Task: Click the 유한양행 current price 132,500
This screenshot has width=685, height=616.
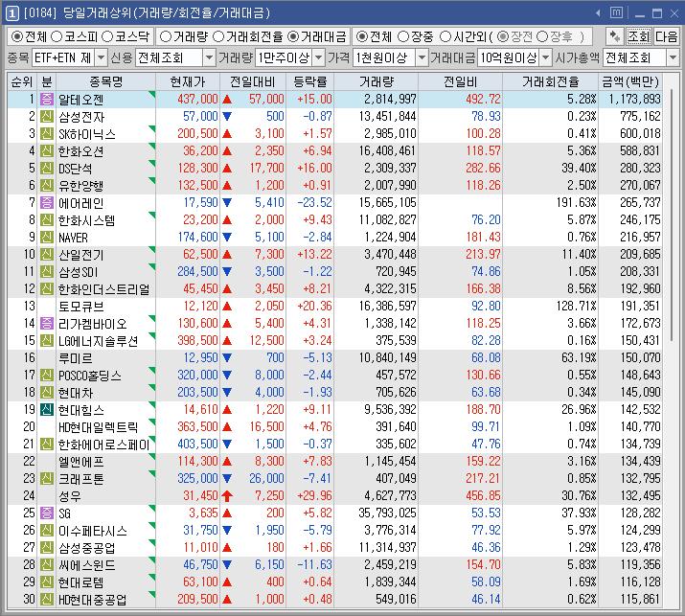Action: (197, 185)
